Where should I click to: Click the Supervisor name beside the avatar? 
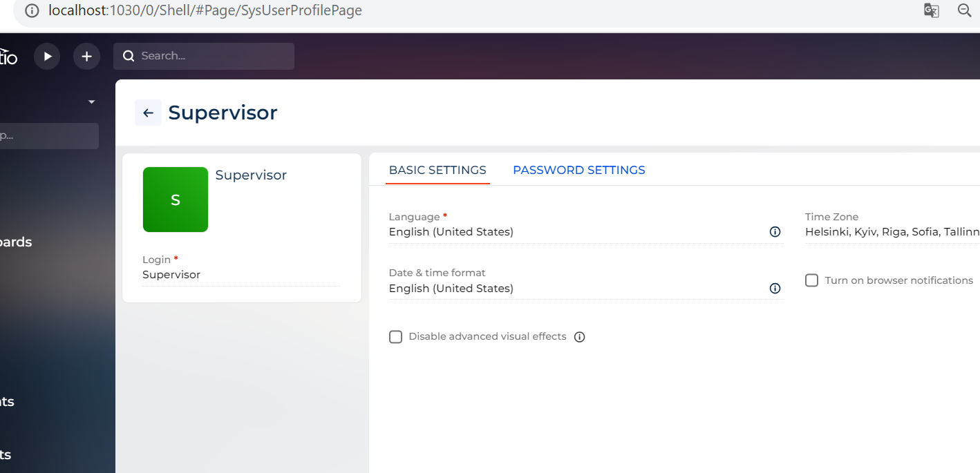point(251,175)
